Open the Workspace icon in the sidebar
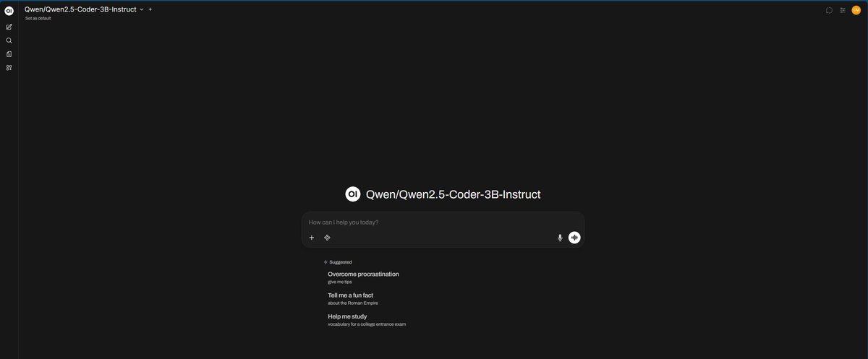Screen dimensions: 868x359 click(x=9, y=68)
